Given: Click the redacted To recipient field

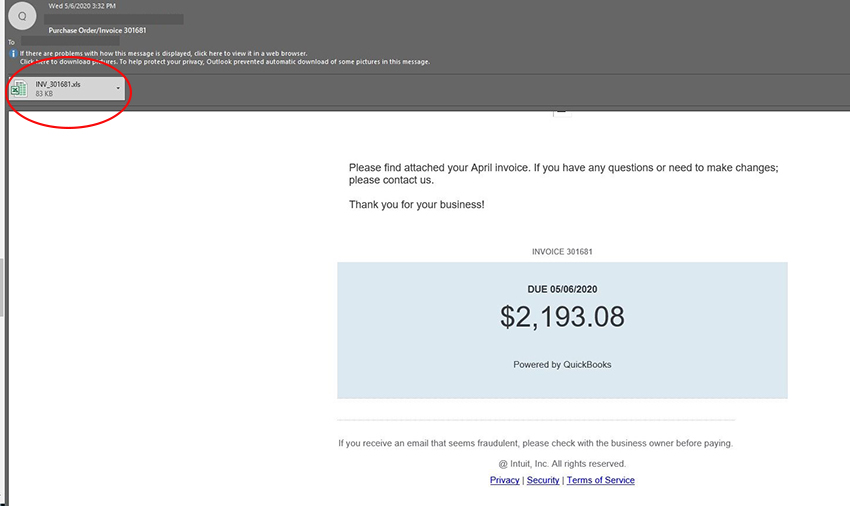Looking at the screenshot, I should [x=70, y=41].
